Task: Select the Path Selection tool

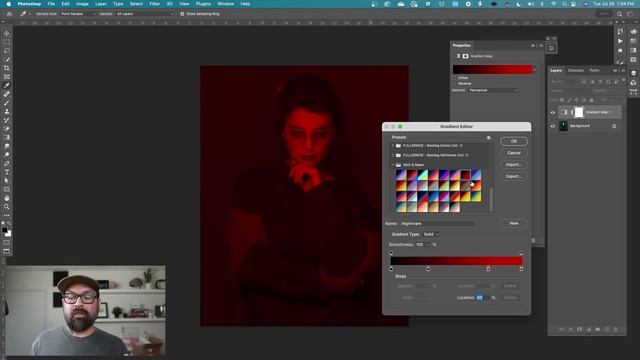Action: pyautogui.click(x=7, y=180)
